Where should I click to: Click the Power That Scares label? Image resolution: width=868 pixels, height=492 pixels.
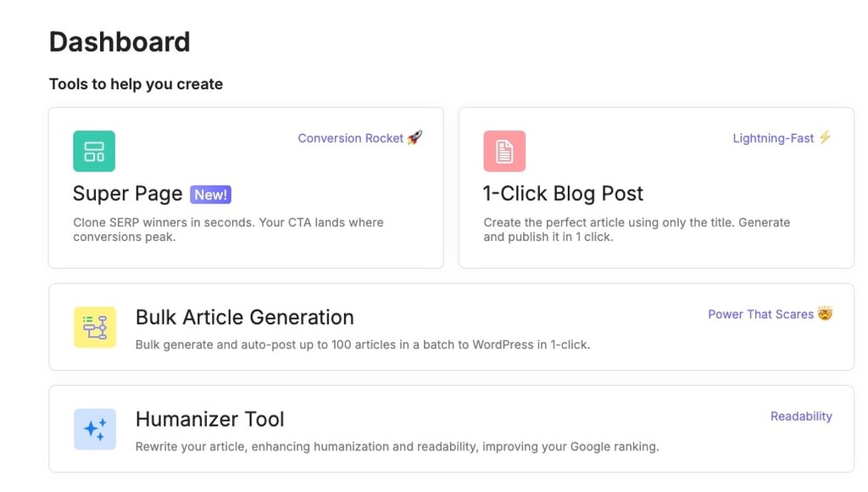[760, 314]
